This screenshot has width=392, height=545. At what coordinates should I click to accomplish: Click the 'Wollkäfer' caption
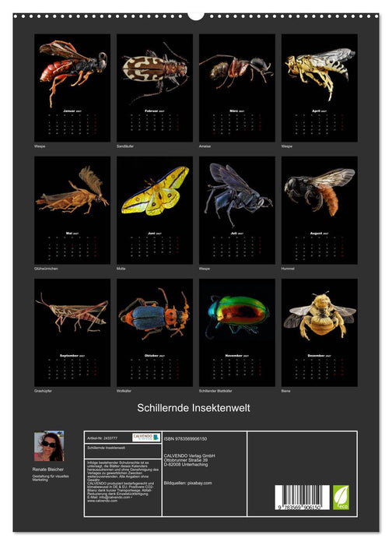tap(124, 391)
